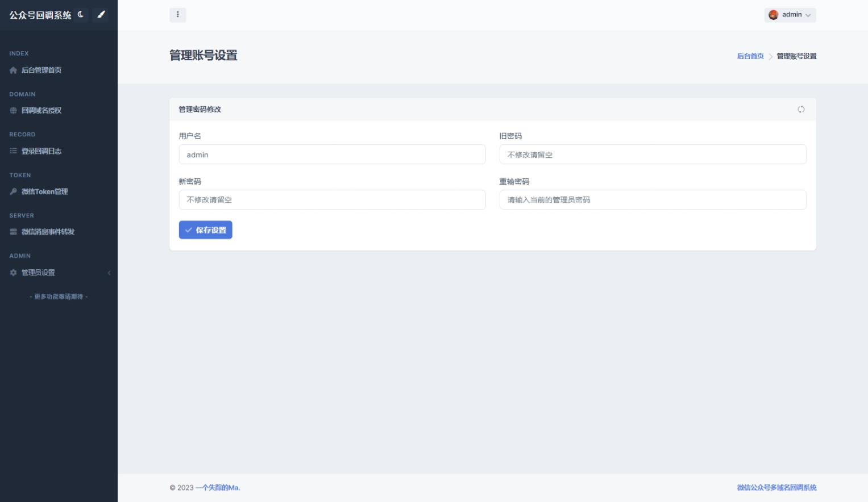Open the three-dot menu in top bar

point(177,15)
